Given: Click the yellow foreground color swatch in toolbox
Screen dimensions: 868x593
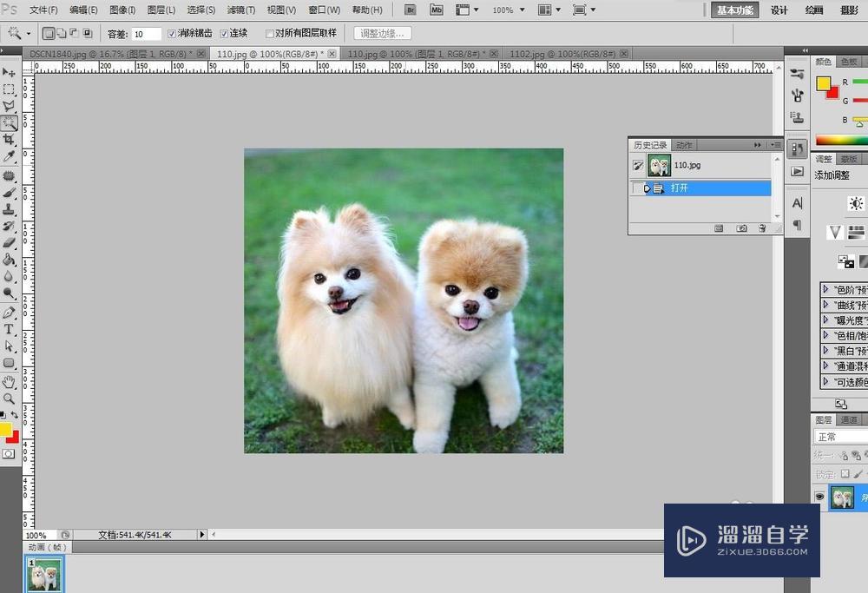Looking at the screenshot, I should [x=5, y=429].
